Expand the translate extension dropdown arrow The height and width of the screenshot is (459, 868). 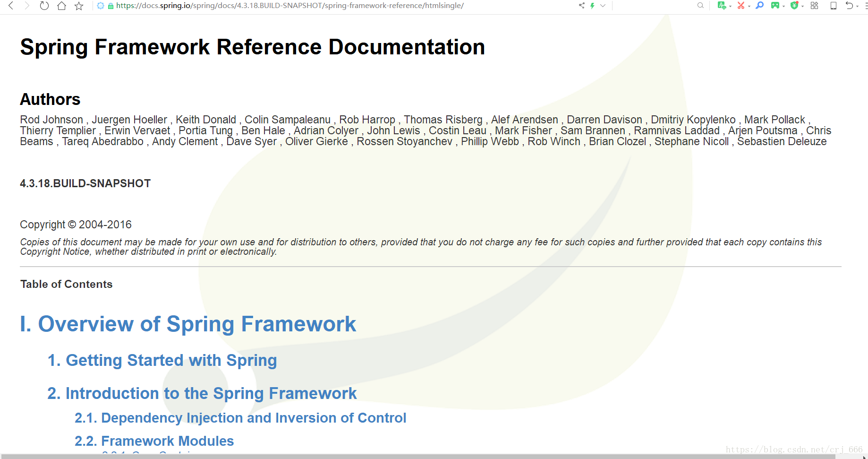coord(731,7)
